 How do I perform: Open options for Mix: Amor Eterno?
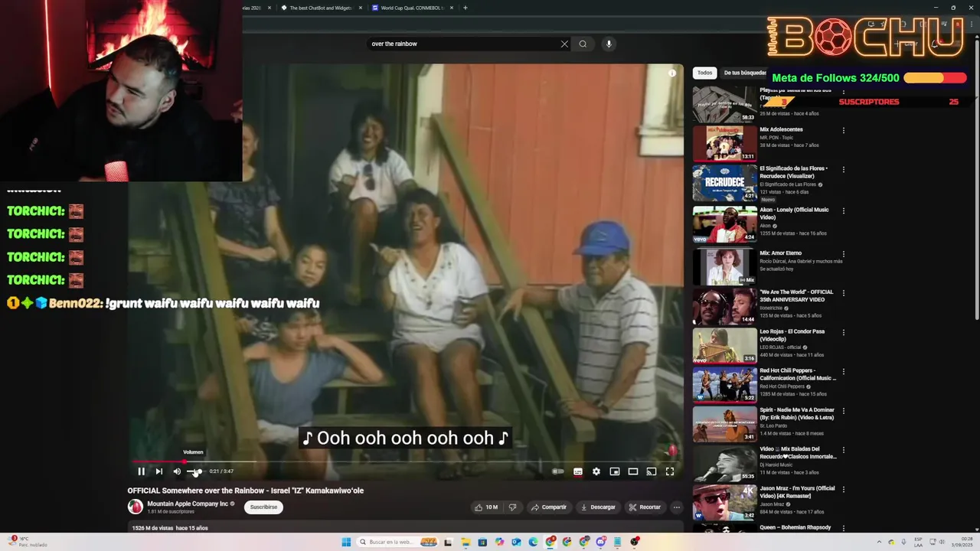click(844, 254)
